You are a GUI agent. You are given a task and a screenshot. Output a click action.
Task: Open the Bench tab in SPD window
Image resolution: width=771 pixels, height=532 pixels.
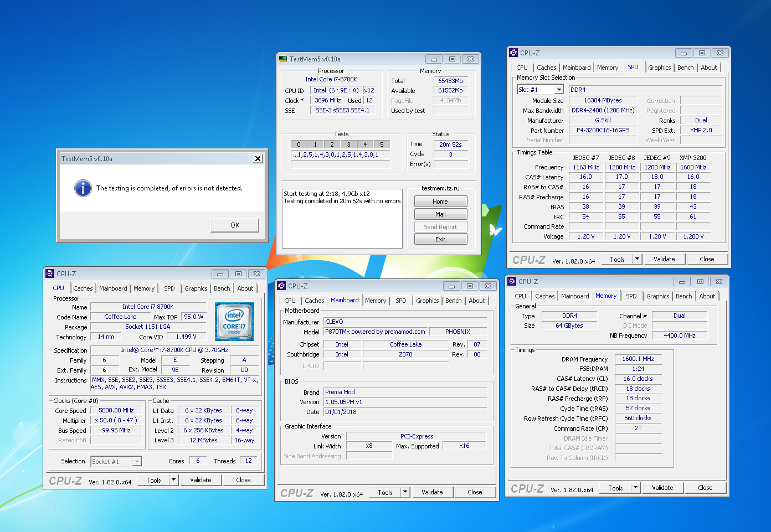click(x=685, y=68)
